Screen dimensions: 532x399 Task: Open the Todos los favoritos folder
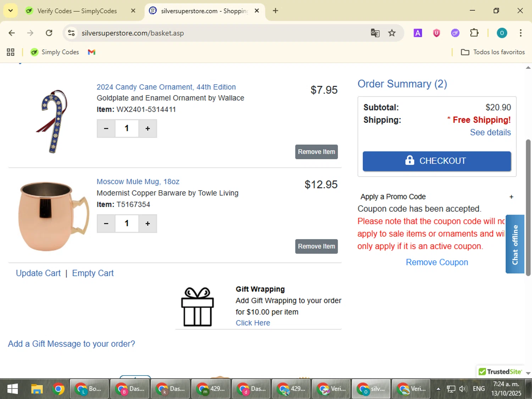[493, 52]
